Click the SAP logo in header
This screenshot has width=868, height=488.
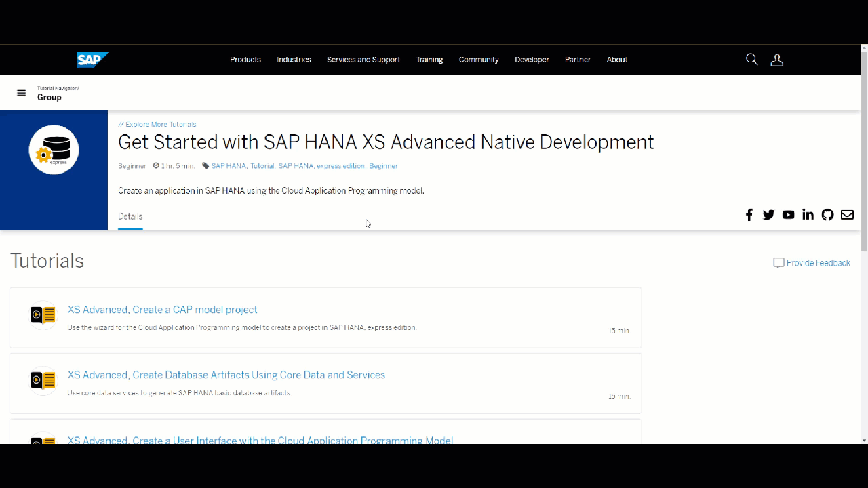[x=92, y=60]
